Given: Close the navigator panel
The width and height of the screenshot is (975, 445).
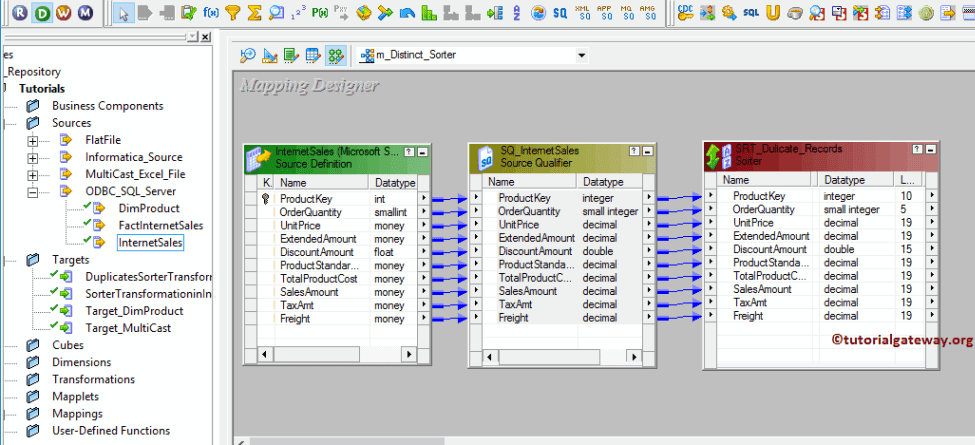Looking at the screenshot, I should 206,37.
